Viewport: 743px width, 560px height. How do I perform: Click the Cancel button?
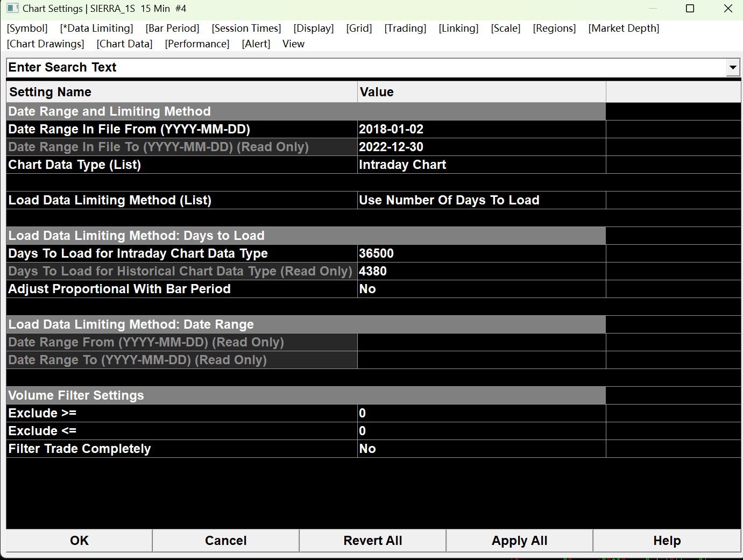226,541
